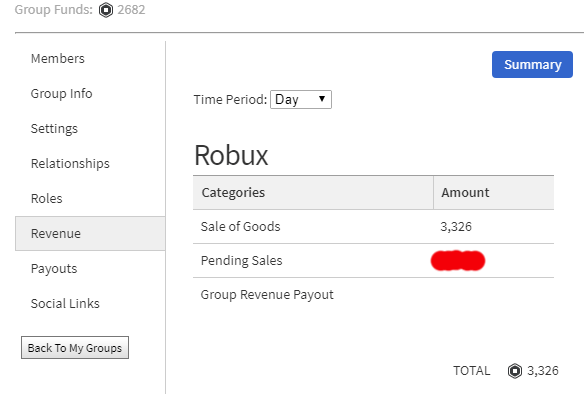Go to Social Links
The width and height of the screenshot is (584, 394).
65,304
